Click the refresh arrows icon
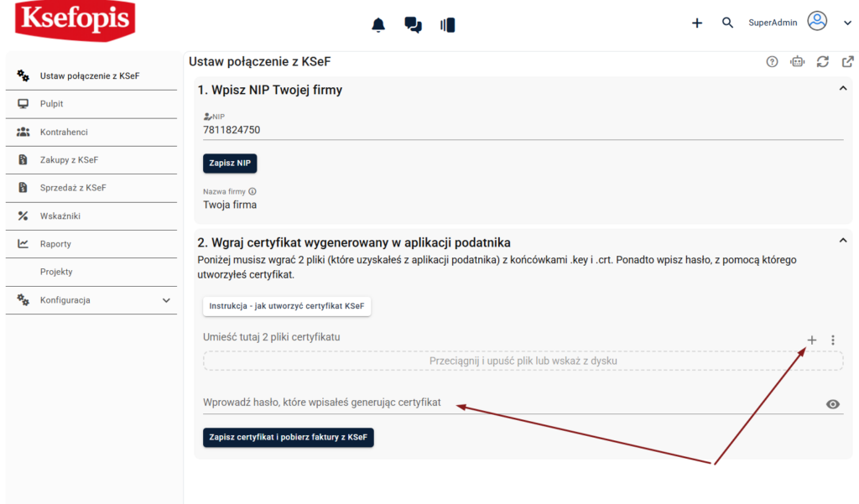859x504 pixels. 823,61
